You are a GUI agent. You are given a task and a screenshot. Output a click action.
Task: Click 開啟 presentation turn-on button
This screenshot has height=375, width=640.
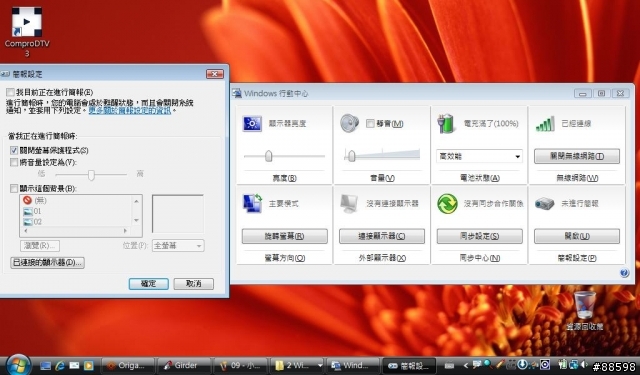tap(577, 236)
